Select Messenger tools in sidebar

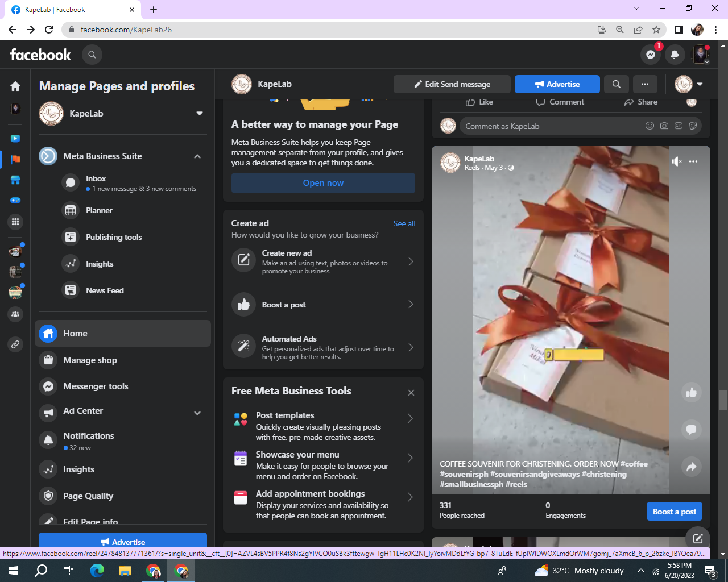123,386
